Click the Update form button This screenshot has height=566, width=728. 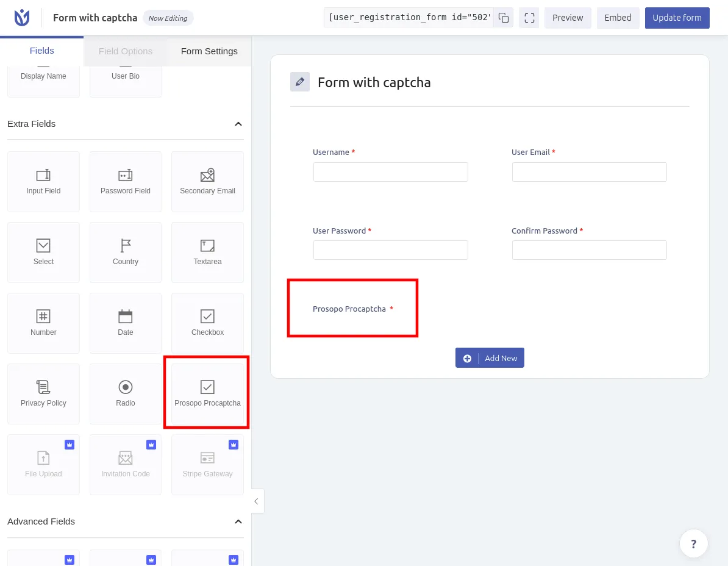click(677, 18)
